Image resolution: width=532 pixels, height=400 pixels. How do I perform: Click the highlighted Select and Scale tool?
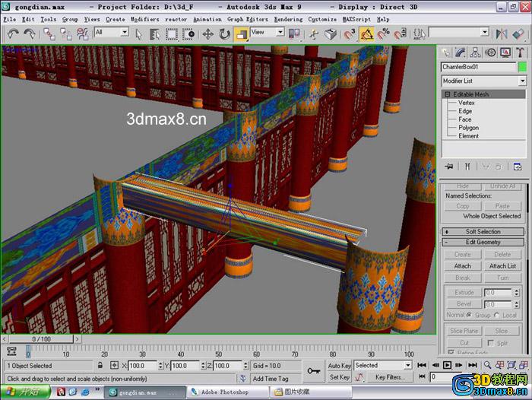click(x=241, y=34)
